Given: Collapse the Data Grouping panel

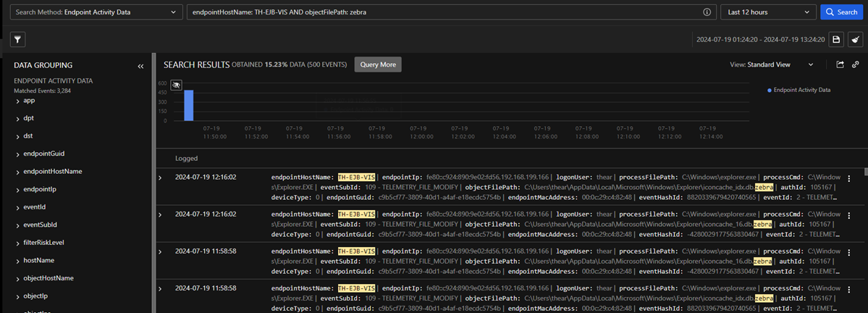Looking at the screenshot, I should [140, 65].
